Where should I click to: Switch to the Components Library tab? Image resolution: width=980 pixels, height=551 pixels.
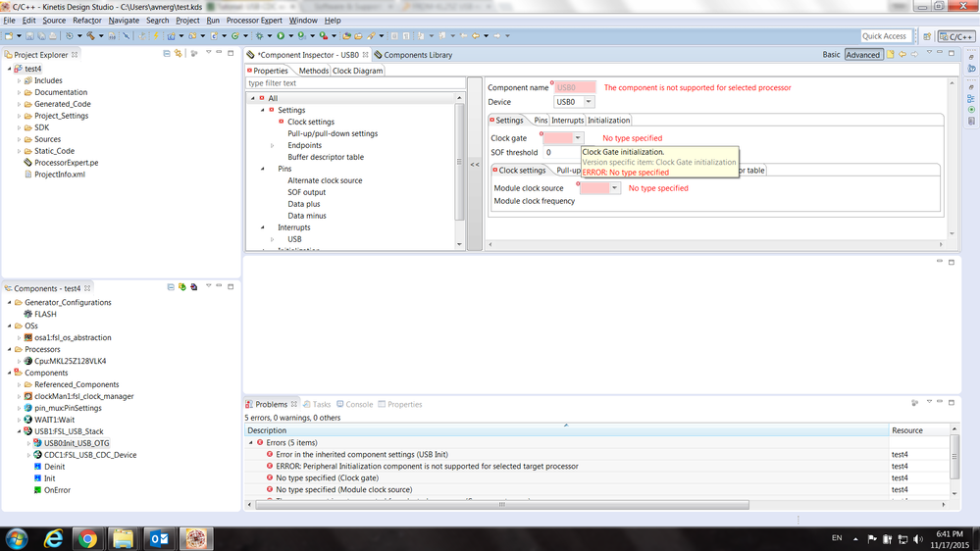pyautogui.click(x=412, y=55)
